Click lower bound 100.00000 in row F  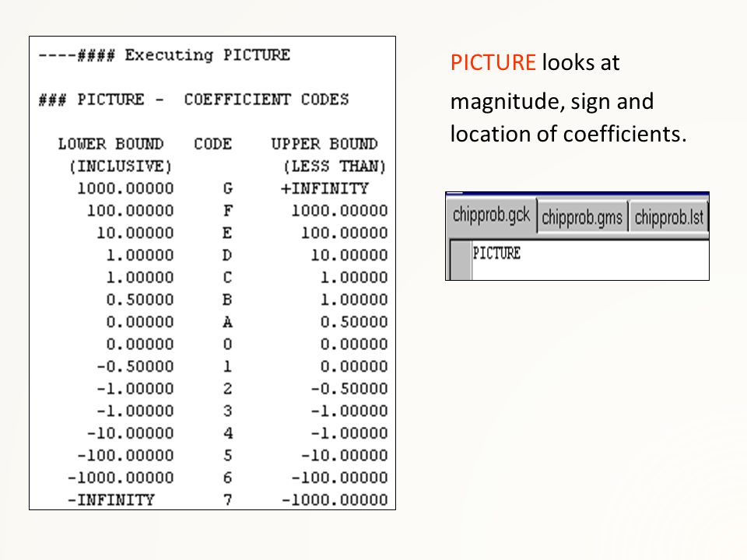point(130,211)
